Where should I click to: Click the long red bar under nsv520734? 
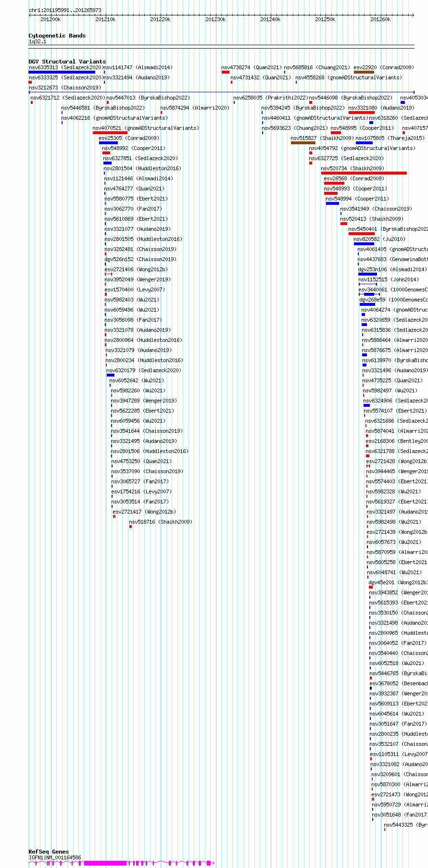[364, 173]
